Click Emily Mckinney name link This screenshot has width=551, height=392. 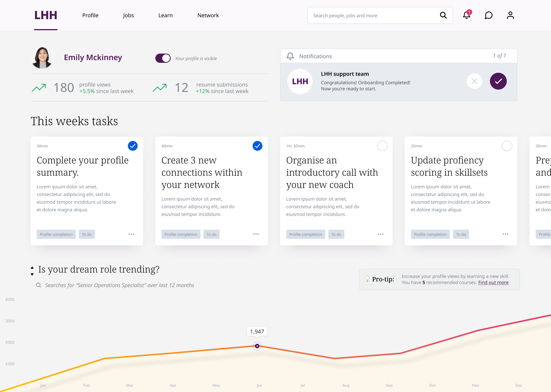click(x=93, y=57)
